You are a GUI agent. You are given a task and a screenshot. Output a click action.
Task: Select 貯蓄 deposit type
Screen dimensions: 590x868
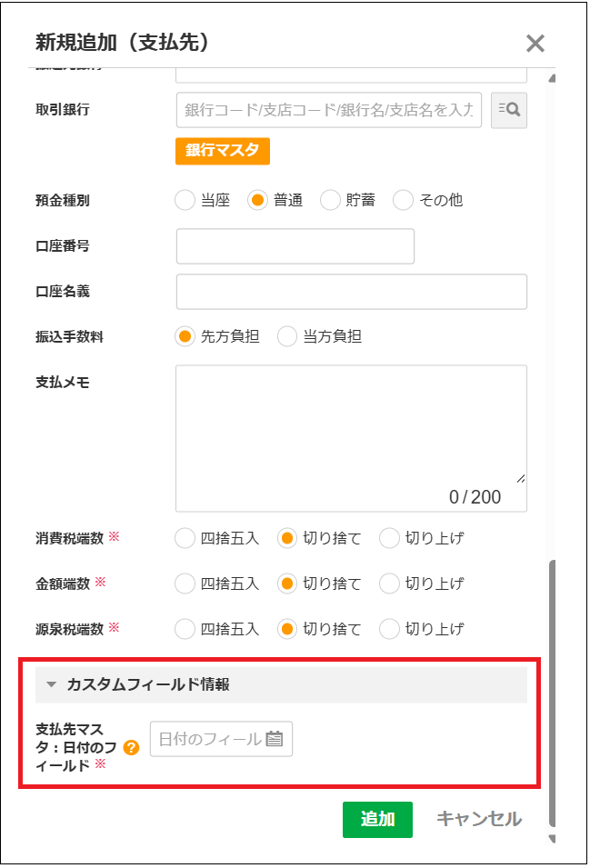pos(329,200)
